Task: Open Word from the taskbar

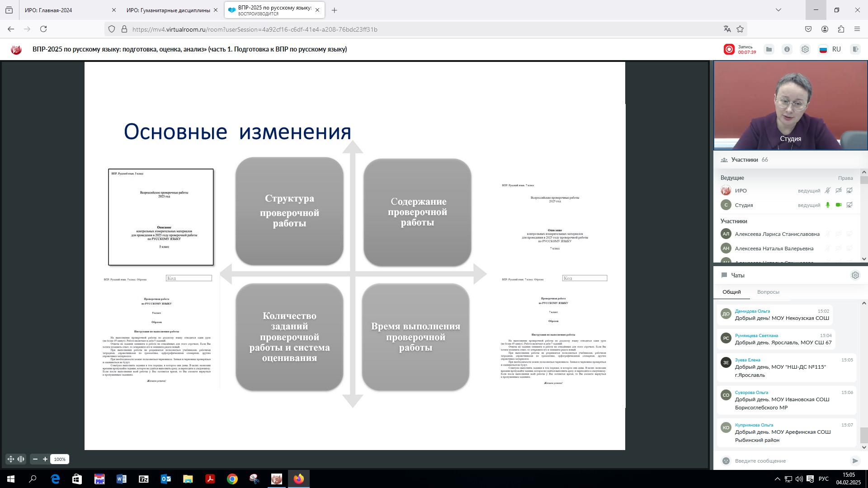Action: click(x=122, y=479)
